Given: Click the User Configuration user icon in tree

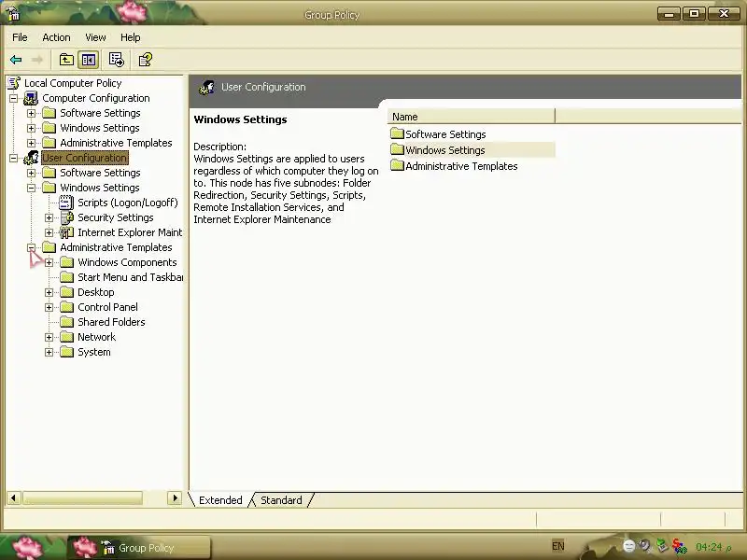Looking at the screenshot, I should tap(31, 158).
